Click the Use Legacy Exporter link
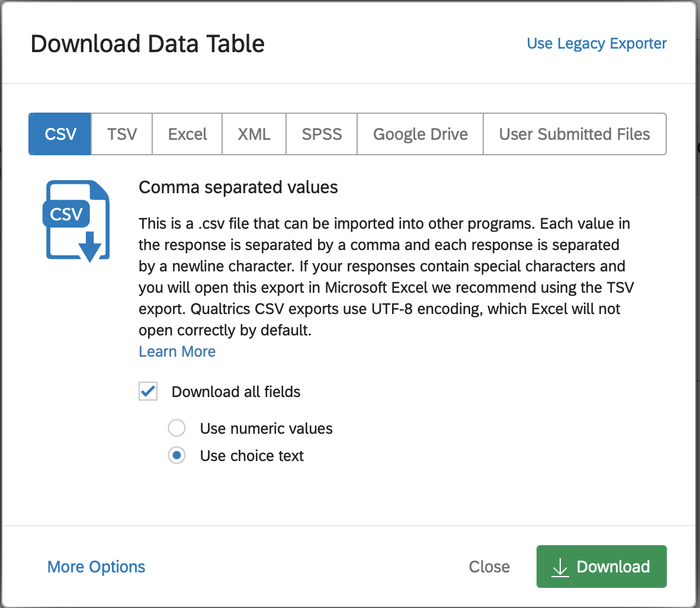This screenshot has height=608, width=700. tap(596, 43)
